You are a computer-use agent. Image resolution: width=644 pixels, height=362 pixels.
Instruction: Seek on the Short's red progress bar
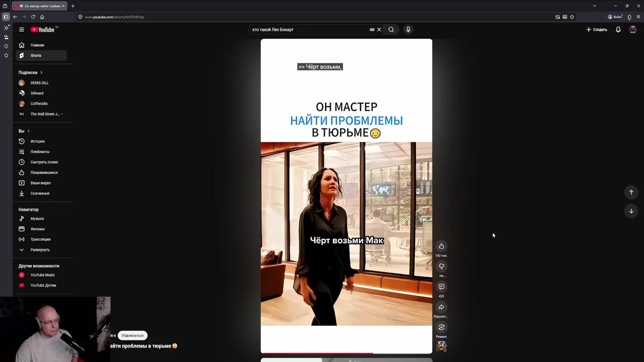pyautogui.click(x=346, y=353)
